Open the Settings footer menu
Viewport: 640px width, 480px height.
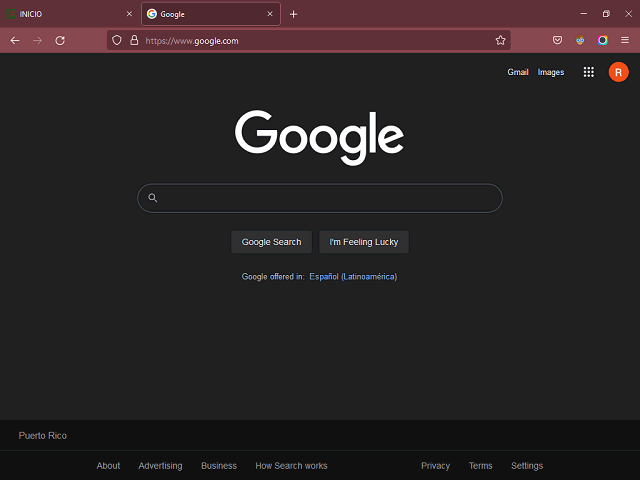tap(527, 466)
